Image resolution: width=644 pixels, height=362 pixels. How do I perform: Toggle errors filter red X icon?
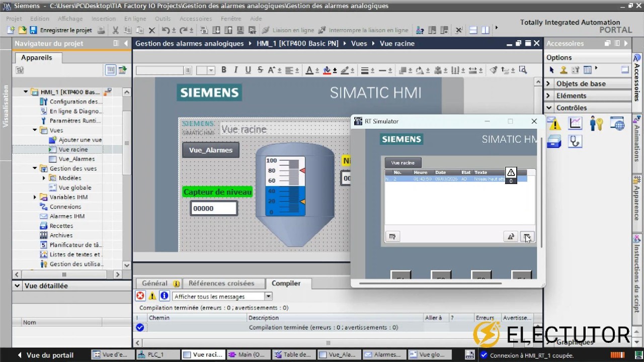pyautogui.click(x=140, y=296)
